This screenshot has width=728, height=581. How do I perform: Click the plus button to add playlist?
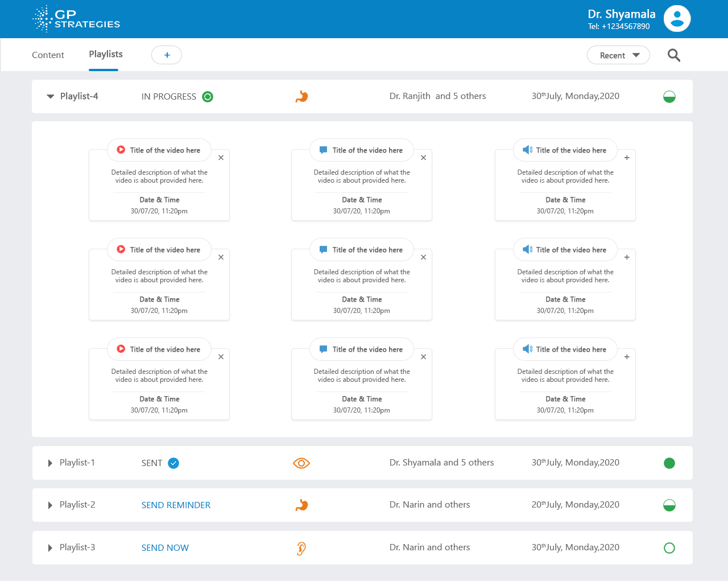[167, 55]
